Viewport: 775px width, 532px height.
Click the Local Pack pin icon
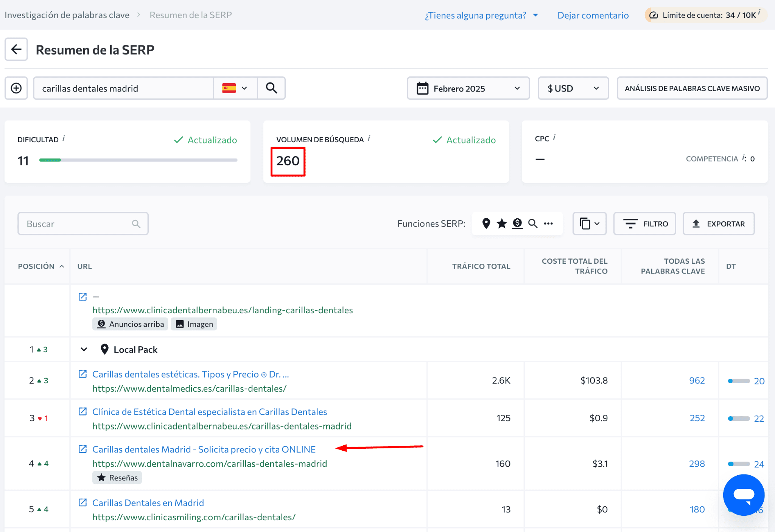[104, 349]
